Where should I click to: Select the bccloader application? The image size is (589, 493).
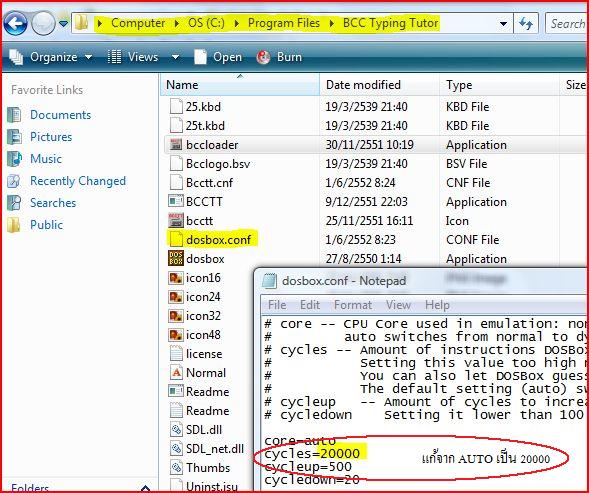coord(203,145)
